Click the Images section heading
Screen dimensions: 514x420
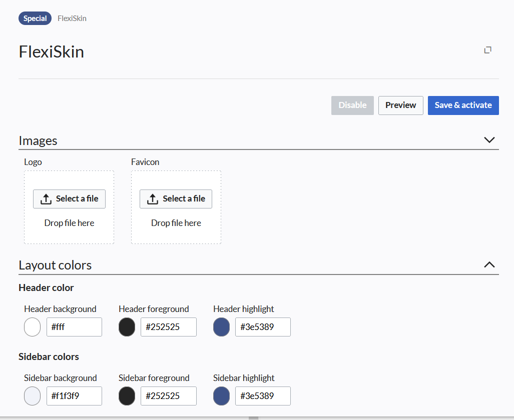[x=38, y=140]
